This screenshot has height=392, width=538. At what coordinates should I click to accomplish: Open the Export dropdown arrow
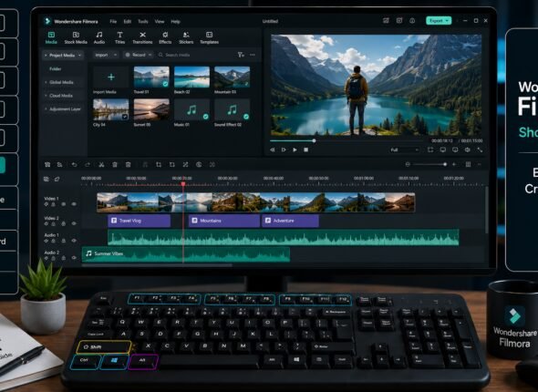(447, 21)
